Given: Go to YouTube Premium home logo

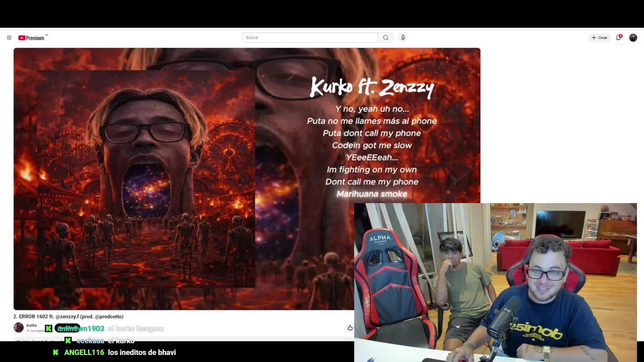Looking at the screenshot, I should [32, 38].
